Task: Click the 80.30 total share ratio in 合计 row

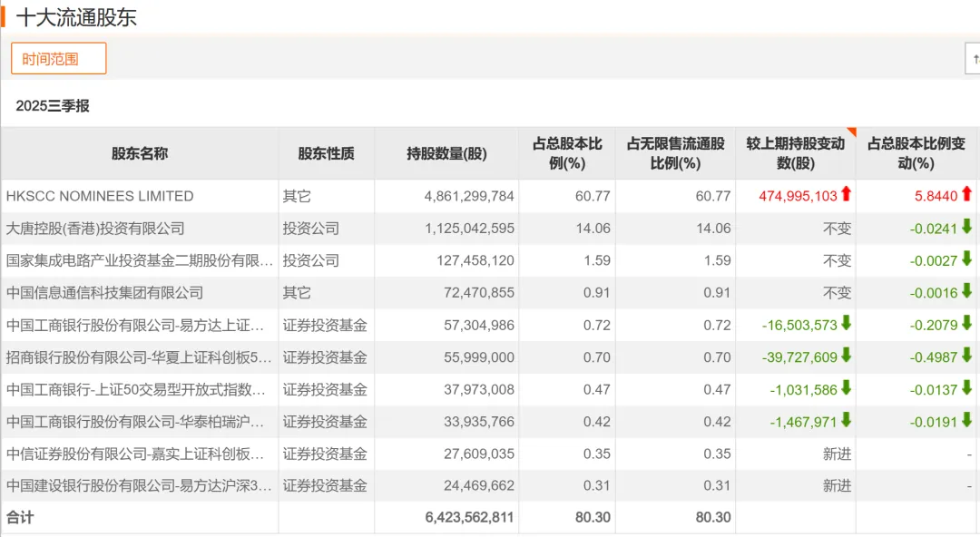Action: pos(593,518)
